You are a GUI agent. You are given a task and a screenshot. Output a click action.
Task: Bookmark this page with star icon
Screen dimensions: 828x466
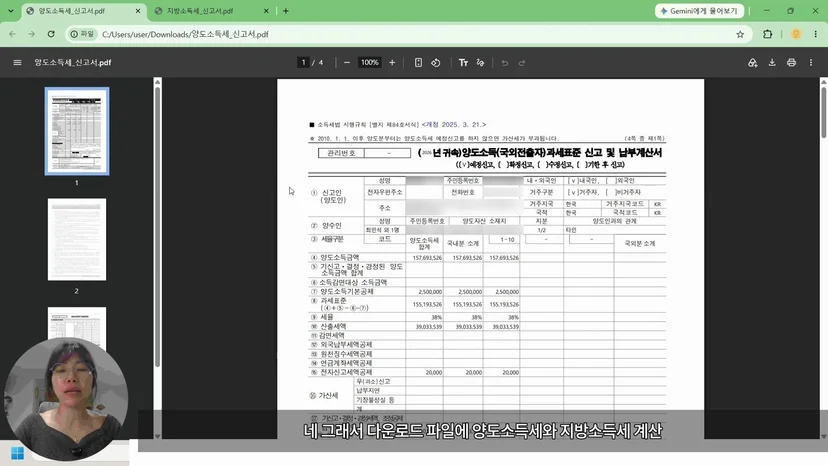tap(740, 34)
